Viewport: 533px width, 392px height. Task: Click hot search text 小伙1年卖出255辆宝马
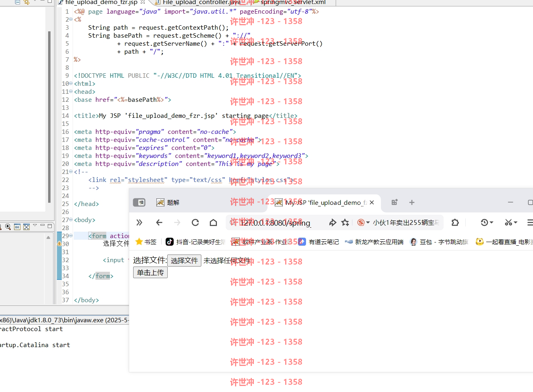406,222
